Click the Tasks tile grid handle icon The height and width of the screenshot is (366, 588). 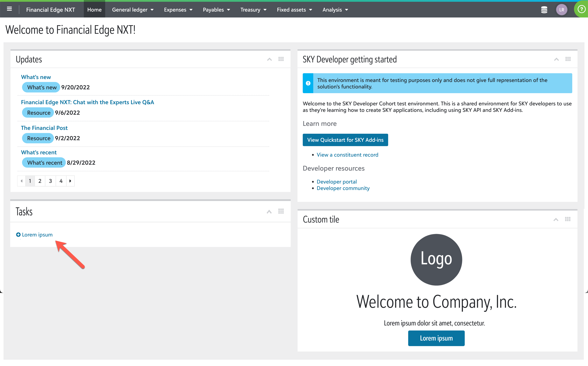tap(281, 211)
